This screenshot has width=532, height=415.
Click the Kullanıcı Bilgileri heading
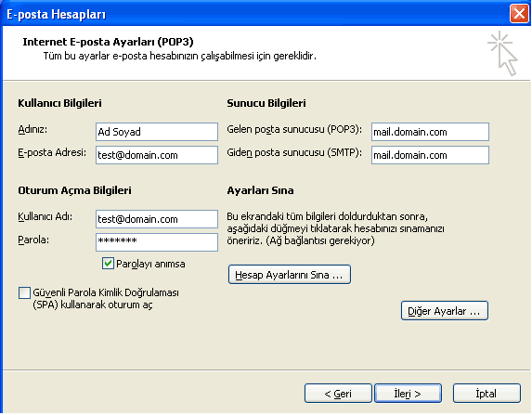click(59, 103)
